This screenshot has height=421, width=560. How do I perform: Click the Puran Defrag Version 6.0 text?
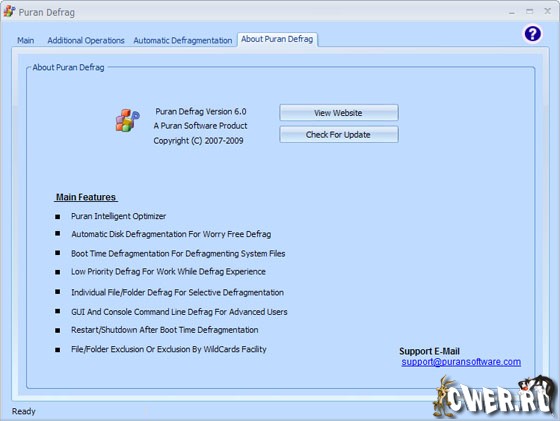201,111
